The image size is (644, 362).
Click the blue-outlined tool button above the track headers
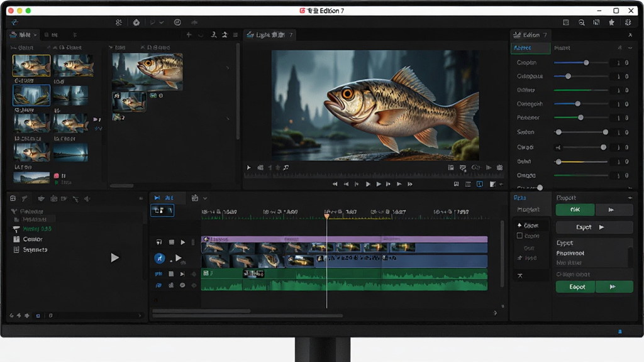(162, 211)
